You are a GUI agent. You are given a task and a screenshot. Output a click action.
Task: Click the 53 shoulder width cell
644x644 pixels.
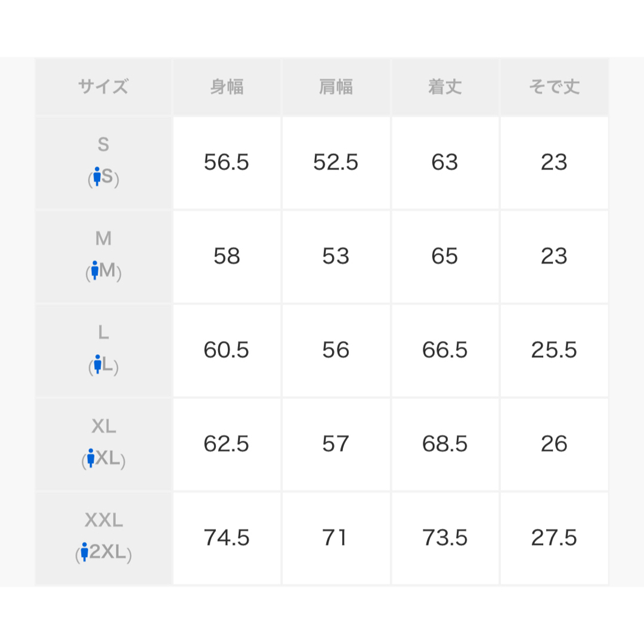pyautogui.click(x=336, y=256)
